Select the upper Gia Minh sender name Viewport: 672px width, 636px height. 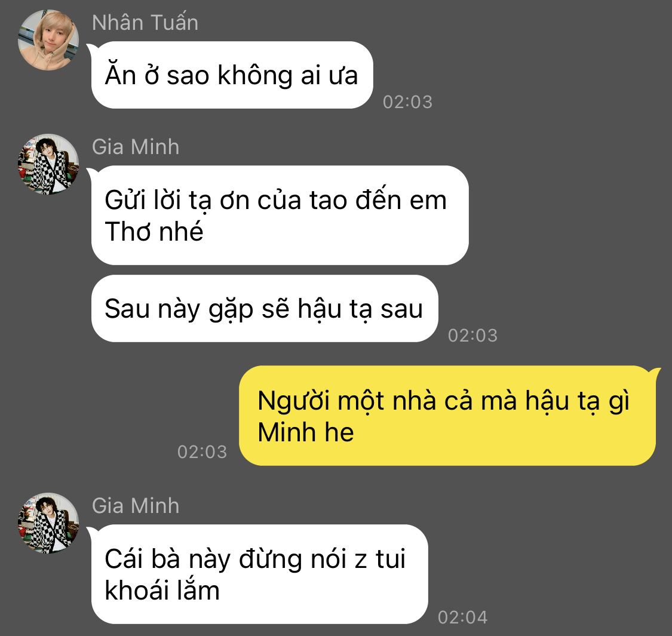click(x=136, y=147)
